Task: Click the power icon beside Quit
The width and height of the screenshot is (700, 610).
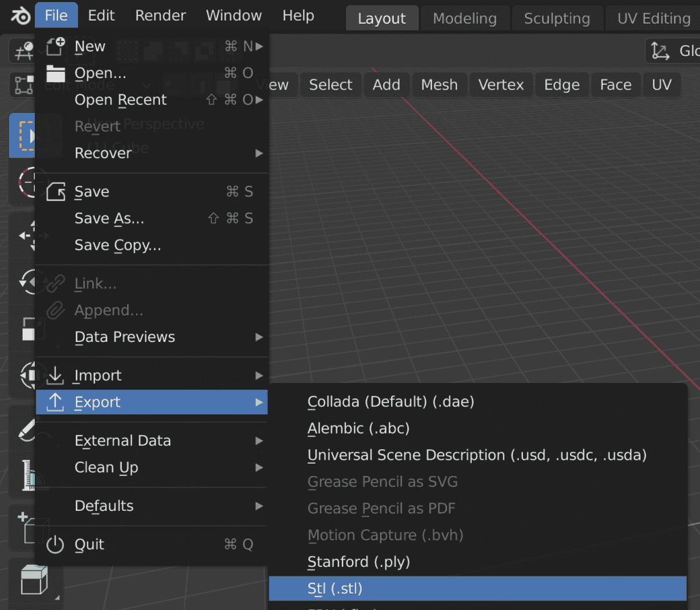Action: [55, 544]
